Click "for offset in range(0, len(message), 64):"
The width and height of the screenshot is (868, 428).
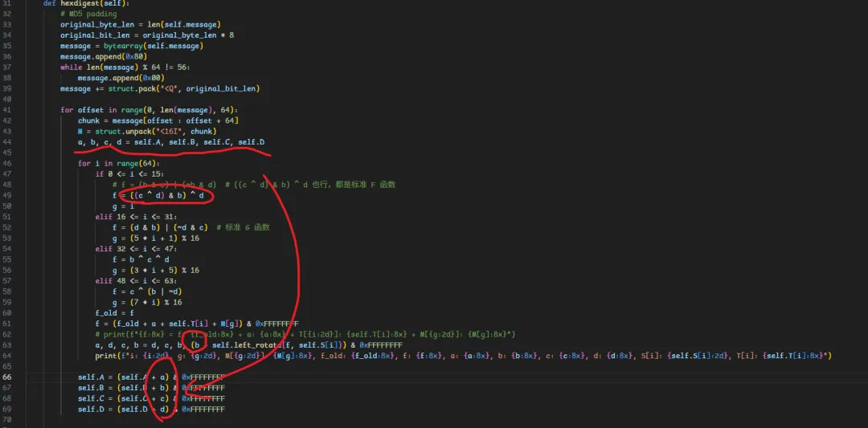click(149, 110)
